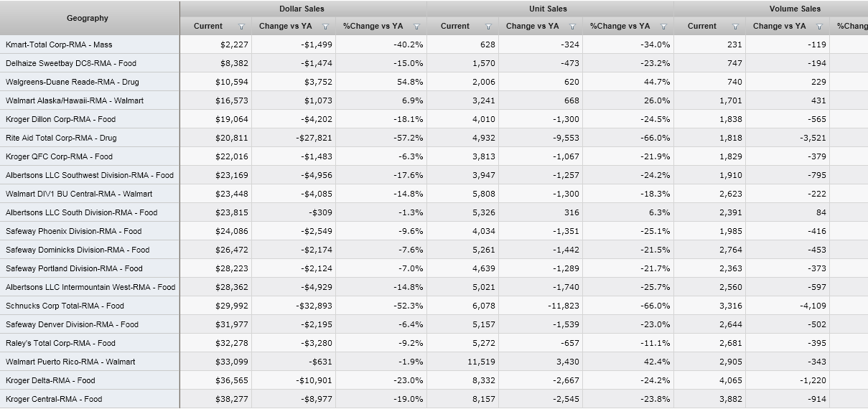Open filter for Dollar Sales Current column

pos(241,27)
